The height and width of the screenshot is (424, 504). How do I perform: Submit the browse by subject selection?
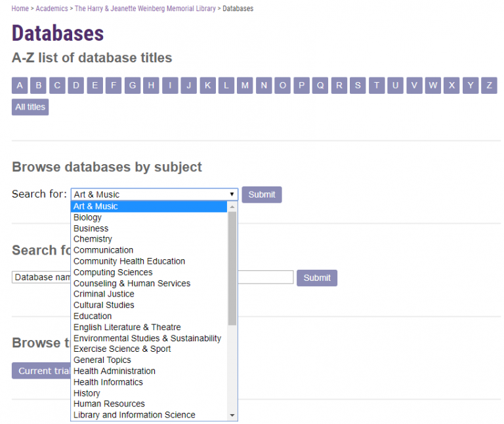click(261, 194)
